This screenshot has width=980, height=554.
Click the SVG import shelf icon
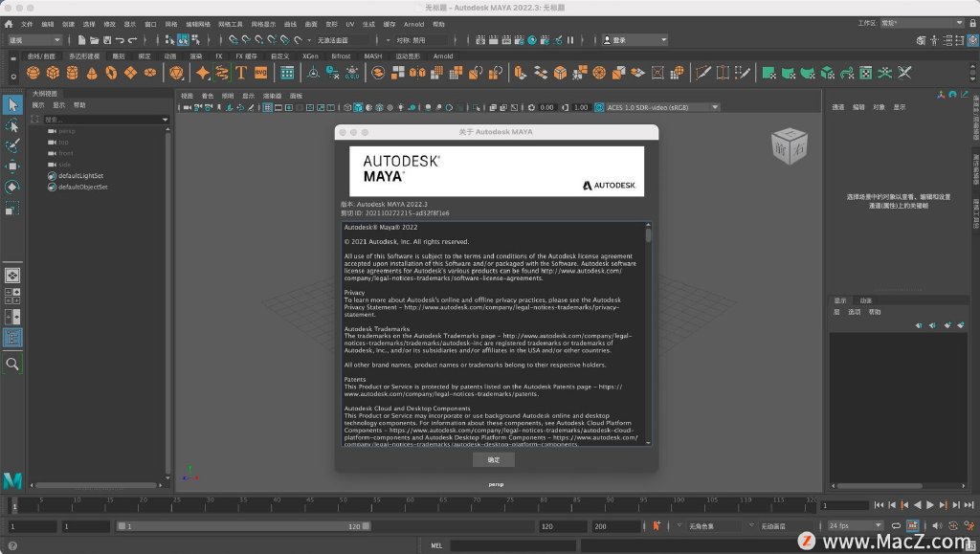click(260, 73)
